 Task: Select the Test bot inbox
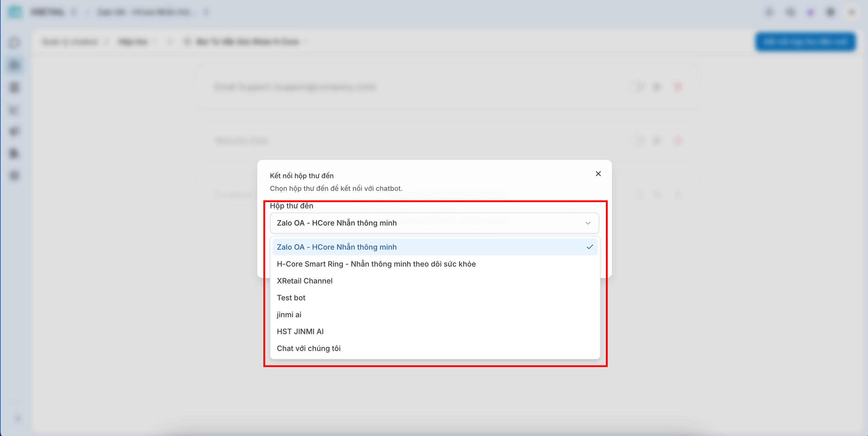pos(435,298)
